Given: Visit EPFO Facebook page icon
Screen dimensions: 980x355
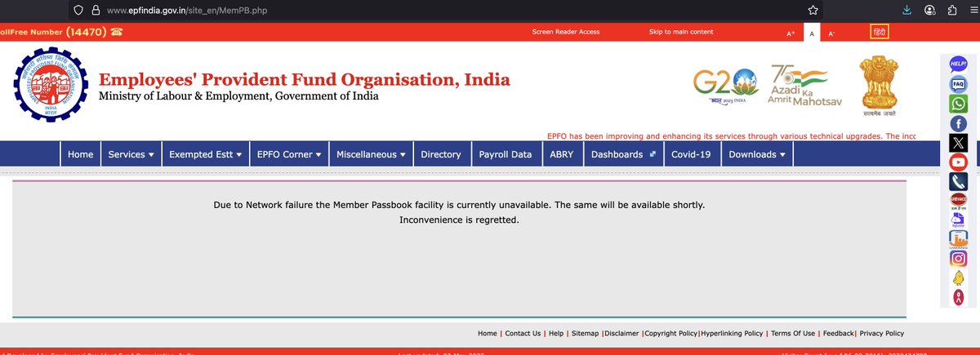Looking at the screenshot, I should (x=958, y=123).
